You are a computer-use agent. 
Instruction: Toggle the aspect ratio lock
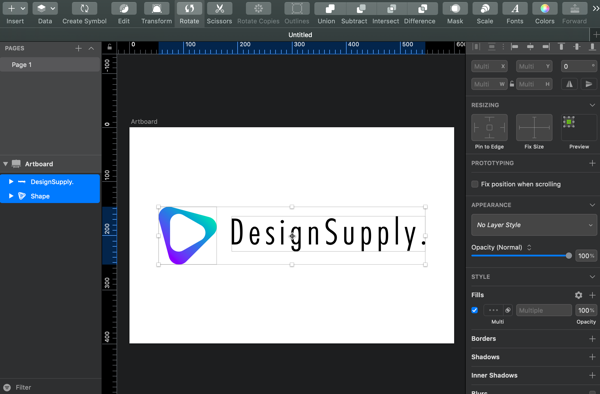(512, 84)
